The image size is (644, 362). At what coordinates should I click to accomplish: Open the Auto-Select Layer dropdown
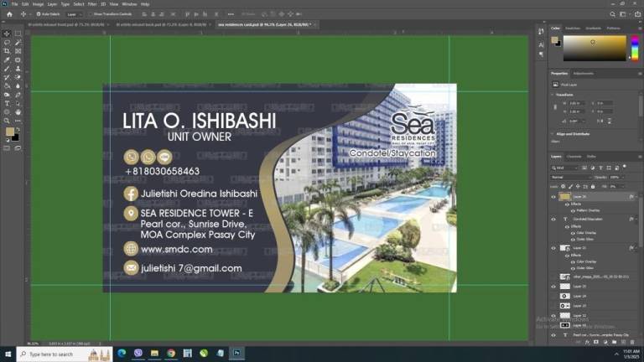coord(75,14)
